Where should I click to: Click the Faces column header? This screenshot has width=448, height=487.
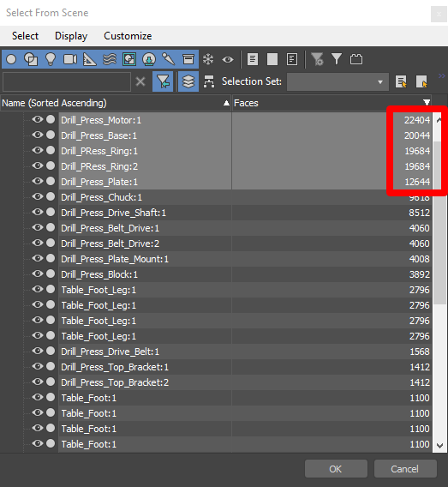(332, 103)
